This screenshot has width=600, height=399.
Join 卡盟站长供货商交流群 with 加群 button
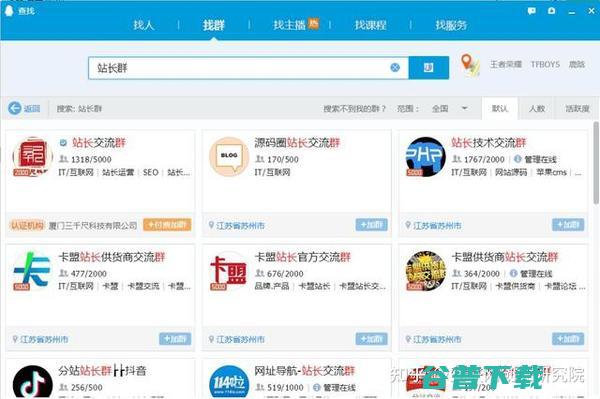[x=175, y=339]
